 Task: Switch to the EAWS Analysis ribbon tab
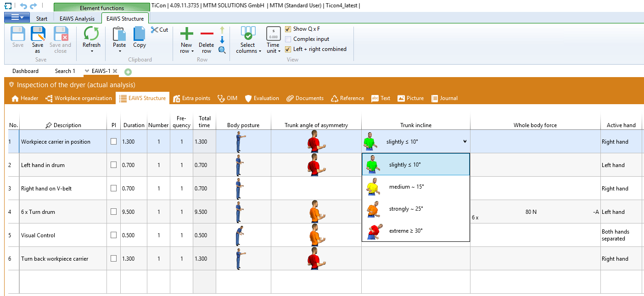coord(77,19)
